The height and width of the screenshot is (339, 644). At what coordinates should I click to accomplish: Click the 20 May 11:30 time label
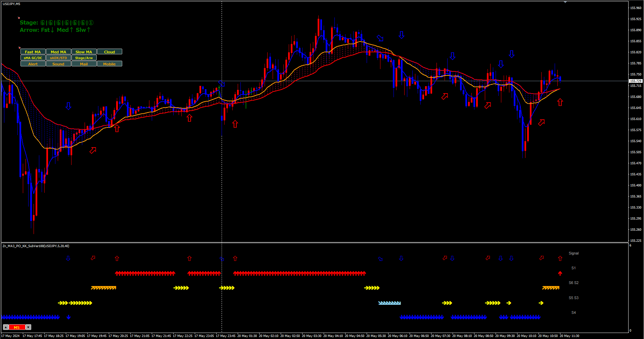tap(569, 336)
